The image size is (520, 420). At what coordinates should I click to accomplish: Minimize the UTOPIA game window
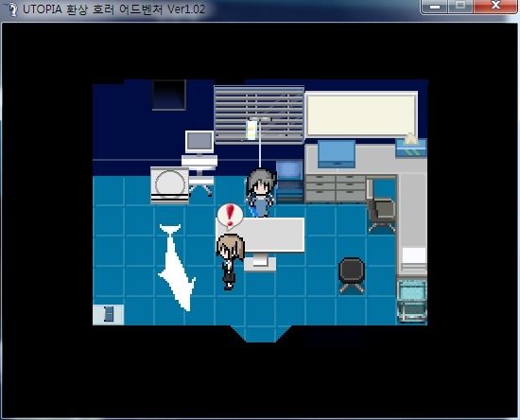(435, 7)
